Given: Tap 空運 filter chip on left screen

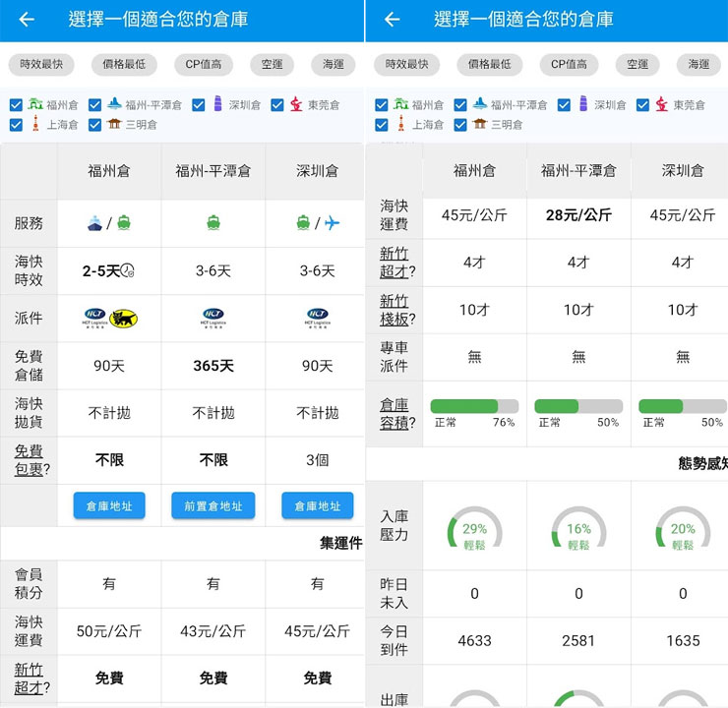Looking at the screenshot, I should pyautogui.click(x=272, y=64).
